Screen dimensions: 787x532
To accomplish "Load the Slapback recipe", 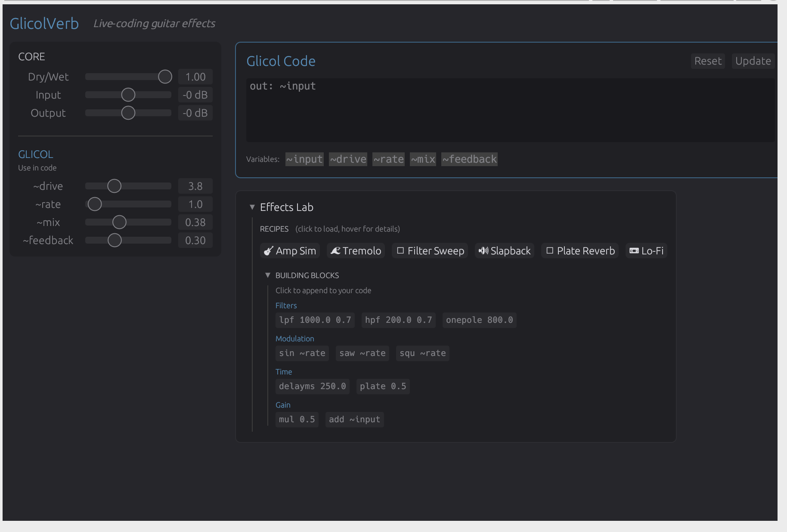I will coord(505,251).
